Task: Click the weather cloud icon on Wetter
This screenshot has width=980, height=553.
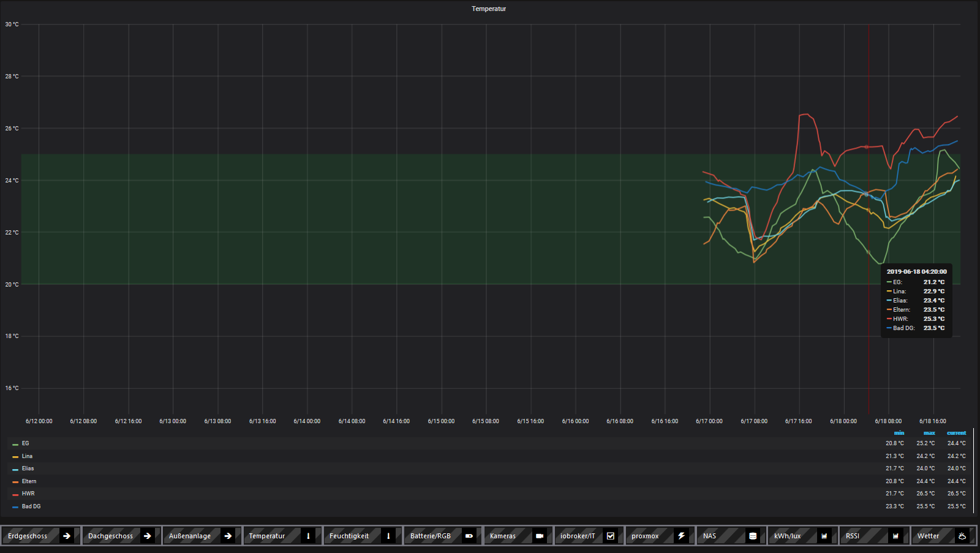Action: point(962,536)
